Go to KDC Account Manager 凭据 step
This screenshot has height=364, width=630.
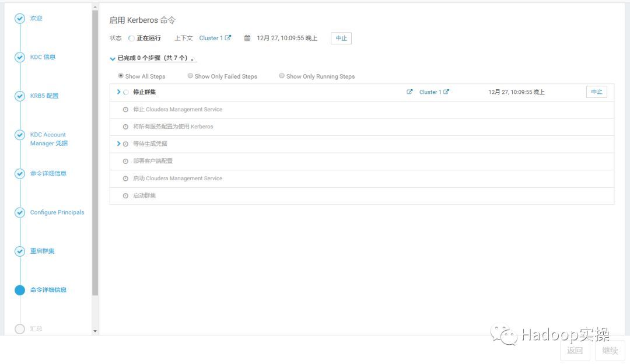(x=48, y=139)
